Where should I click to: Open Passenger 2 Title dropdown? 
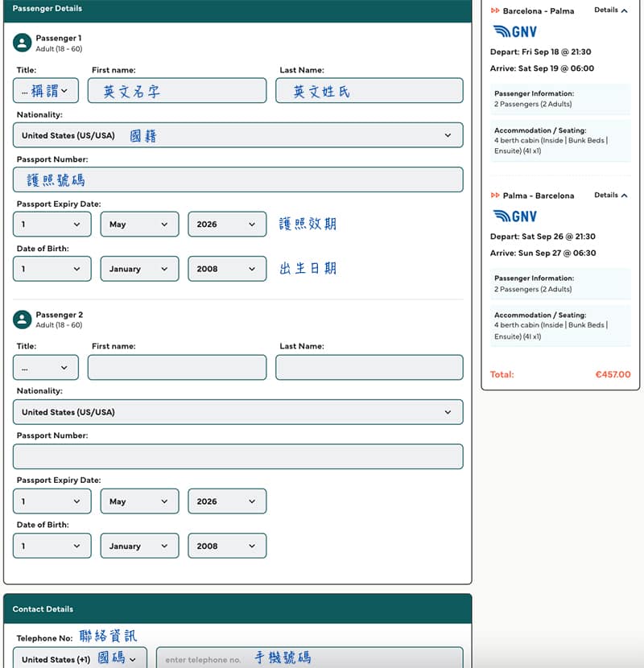coord(46,368)
